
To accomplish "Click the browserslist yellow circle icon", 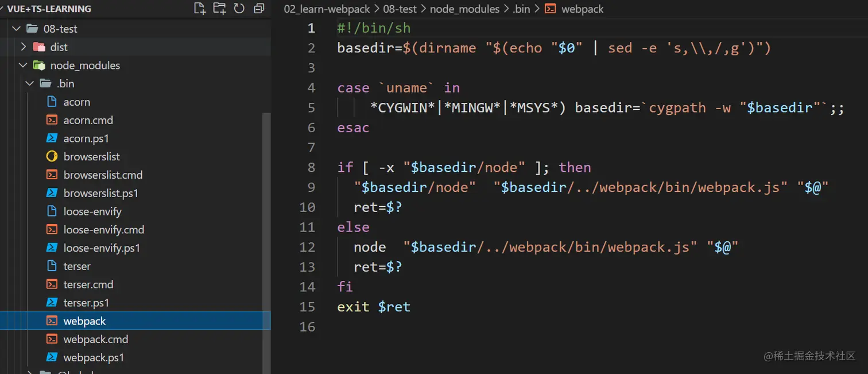I will tap(52, 157).
